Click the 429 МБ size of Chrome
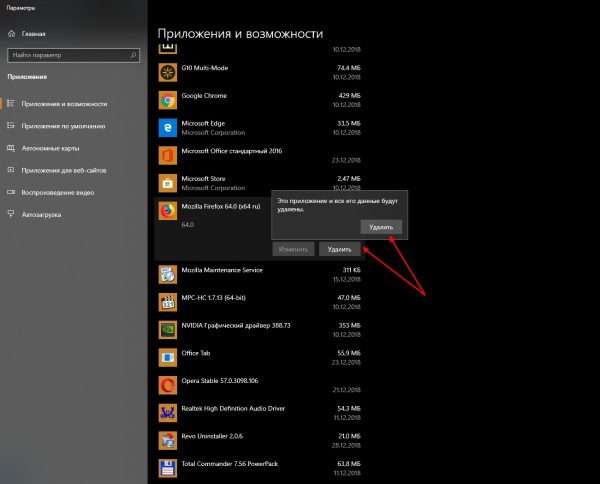This screenshot has height=484, width=600. click(349, 96)
